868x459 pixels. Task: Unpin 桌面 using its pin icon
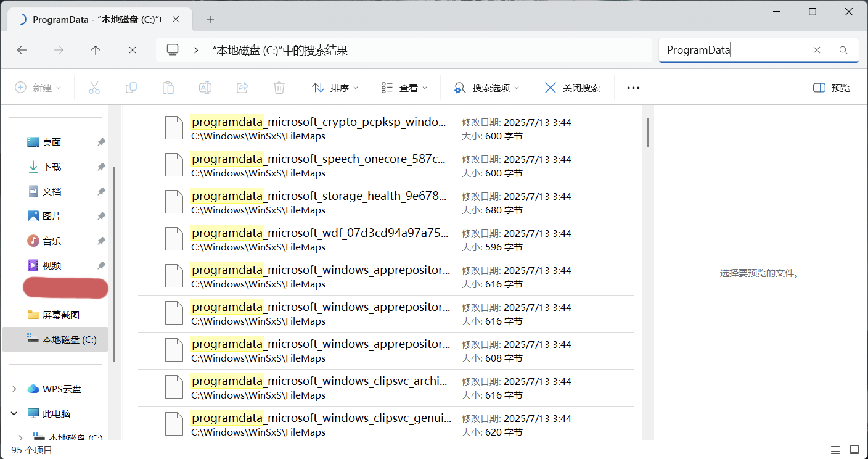(x=101, y=142)
